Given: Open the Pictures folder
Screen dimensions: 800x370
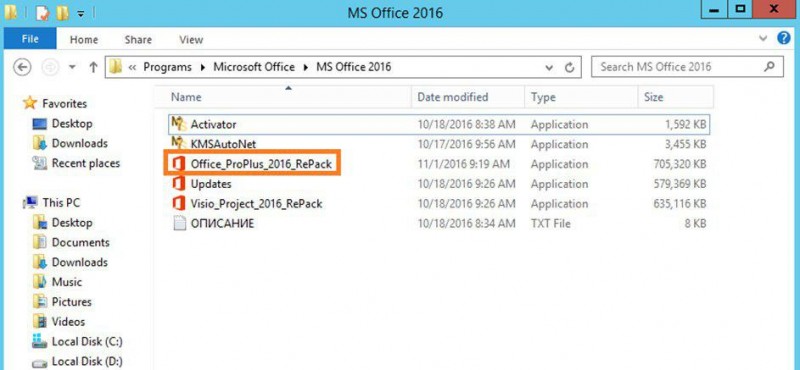Looking at the screenshot, I should click(x=71, y=302).
